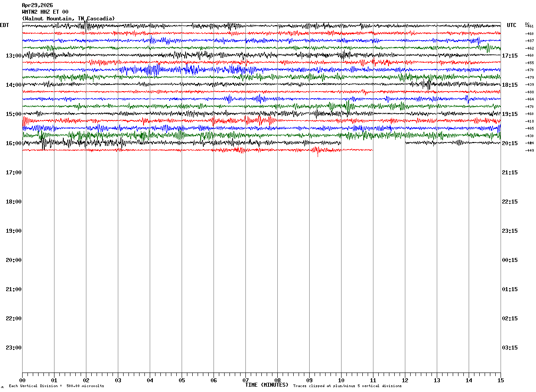Click minute tick label "12" on bottom axis
This screenshot has height=392, width=536.
click(x=405, y=380)
